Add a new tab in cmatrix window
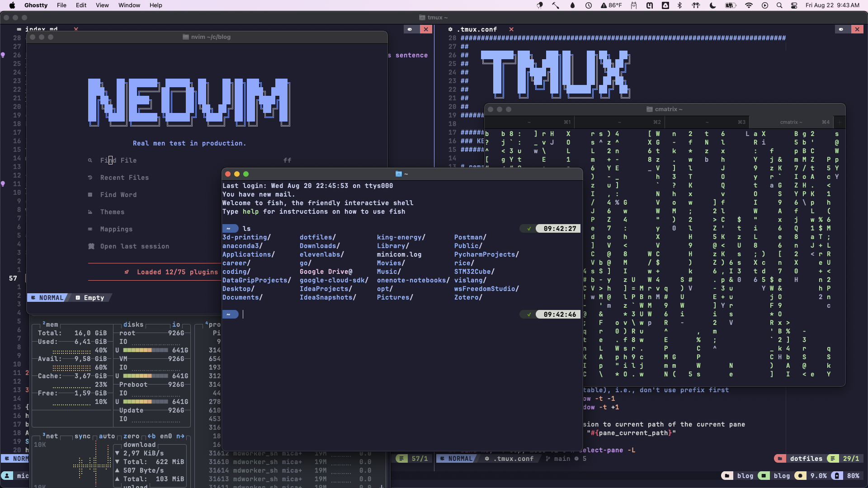This screenshot has height=488, width=868. point(840,122)
